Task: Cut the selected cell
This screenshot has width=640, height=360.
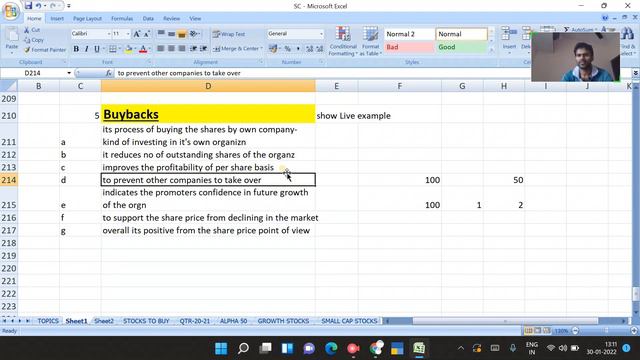Action: coord(32,30)
